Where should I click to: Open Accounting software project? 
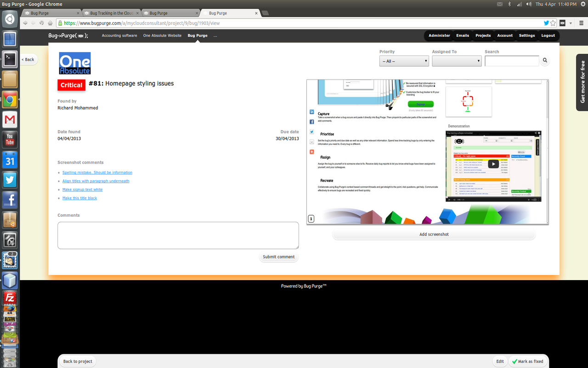[119, 35]
